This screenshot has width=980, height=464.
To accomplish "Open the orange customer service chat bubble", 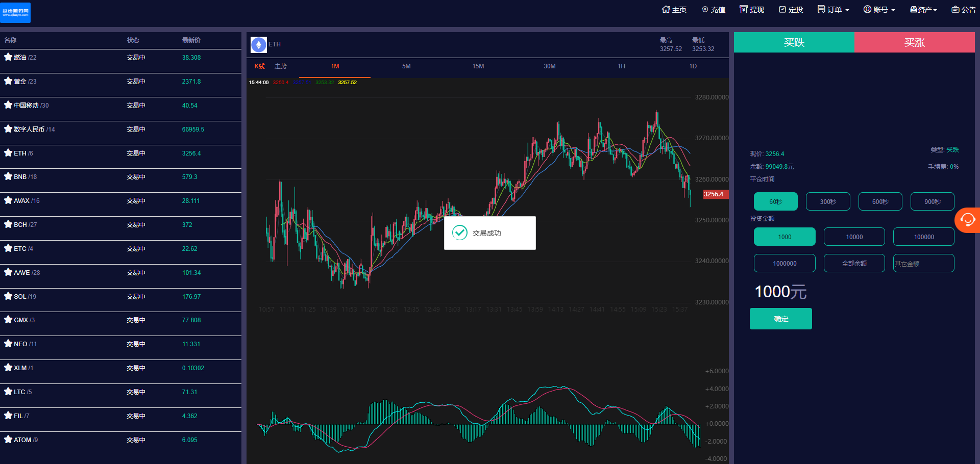I will pos(967,220).
